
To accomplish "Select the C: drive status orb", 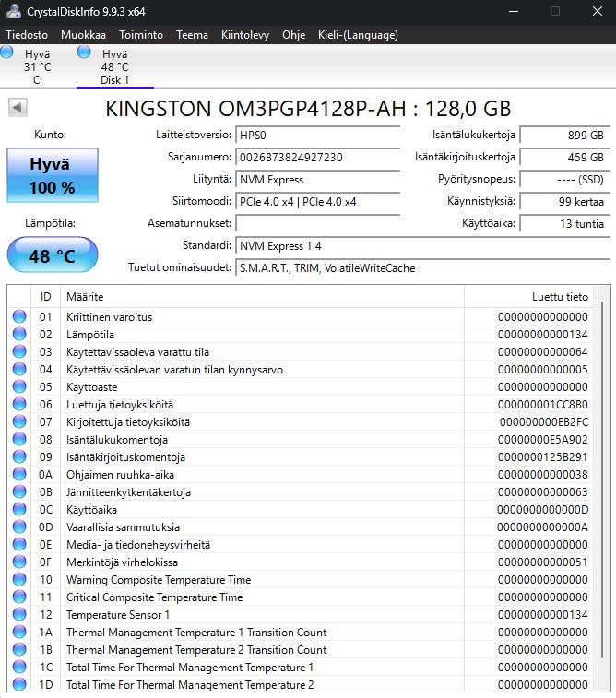I will (x=6, y=52).
